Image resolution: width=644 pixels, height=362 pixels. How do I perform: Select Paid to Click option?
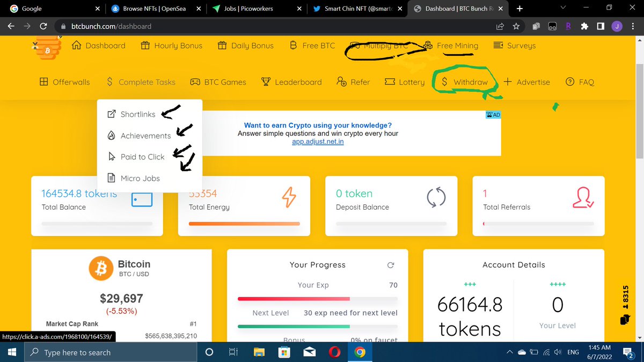pyautogui.click(x=136, y=157)
